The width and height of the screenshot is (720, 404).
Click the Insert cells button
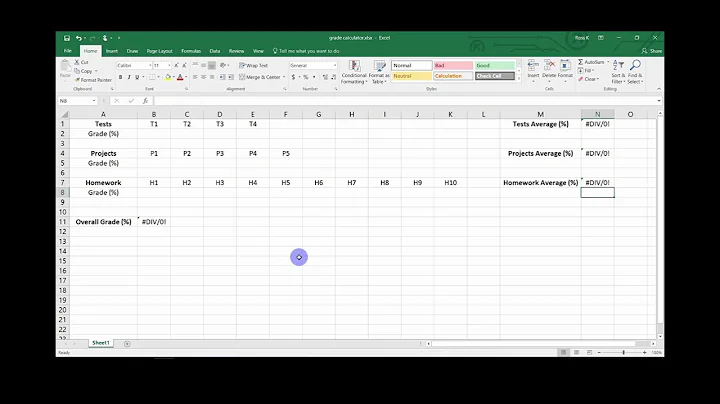[533, 71]
